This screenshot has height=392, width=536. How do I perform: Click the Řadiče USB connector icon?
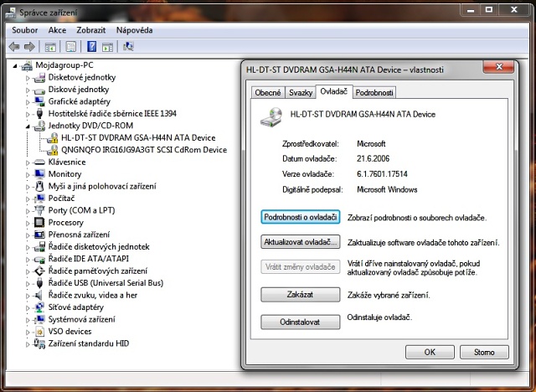(39, 283)
